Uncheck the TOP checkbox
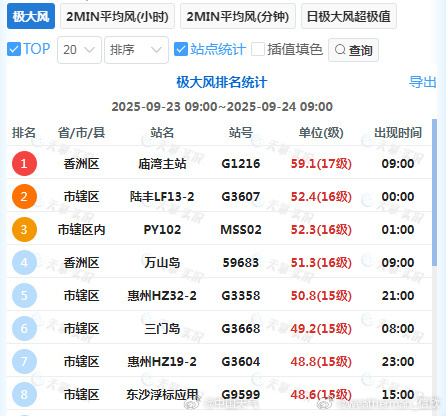This screenshot has width=446, height=416. (x=14, y=49)
